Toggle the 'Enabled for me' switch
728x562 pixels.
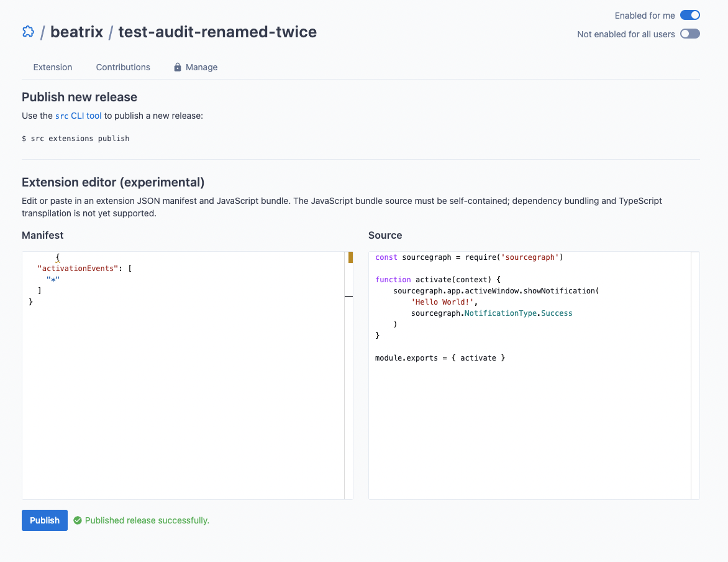pyautogui.click(x=690, y=16)
